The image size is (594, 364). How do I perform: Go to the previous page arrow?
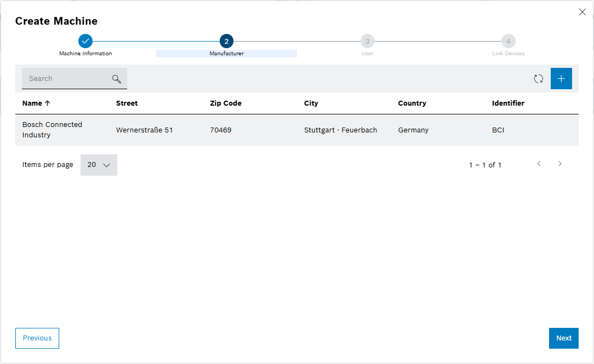pyautogui.click(x=539, y=164)
